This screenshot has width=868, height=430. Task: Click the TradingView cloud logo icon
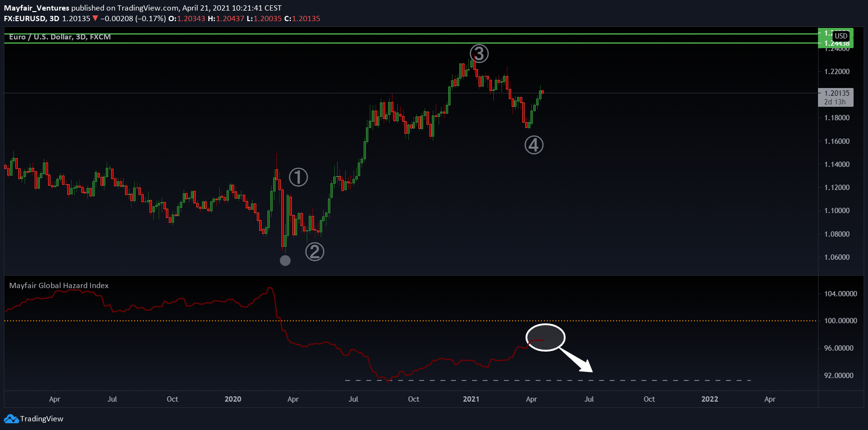11,418
